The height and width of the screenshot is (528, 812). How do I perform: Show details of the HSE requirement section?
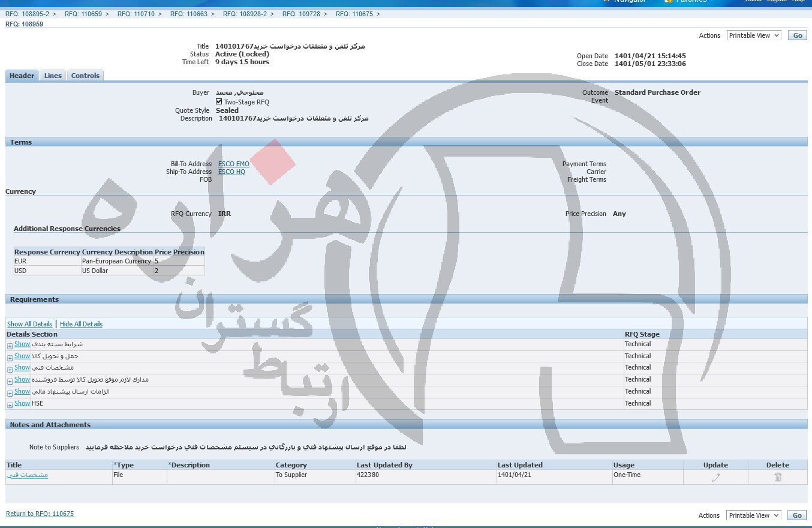coord(22,403)
